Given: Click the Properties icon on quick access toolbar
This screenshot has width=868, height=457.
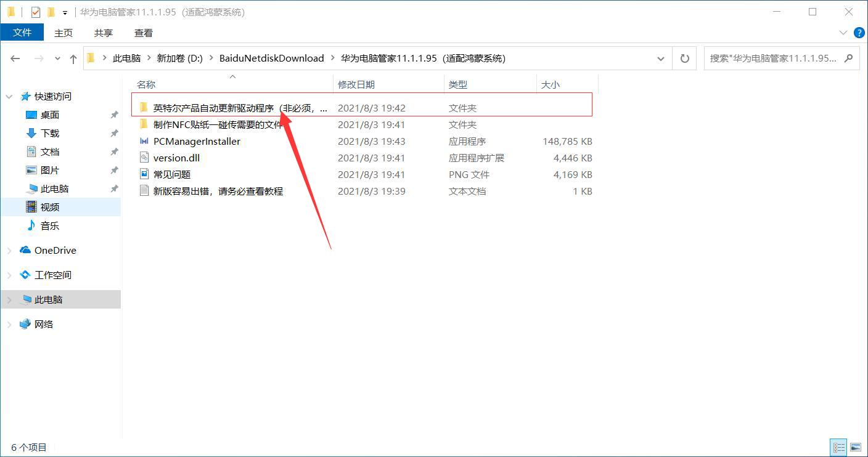Looking at the screenshot, I should click(35, 12).
